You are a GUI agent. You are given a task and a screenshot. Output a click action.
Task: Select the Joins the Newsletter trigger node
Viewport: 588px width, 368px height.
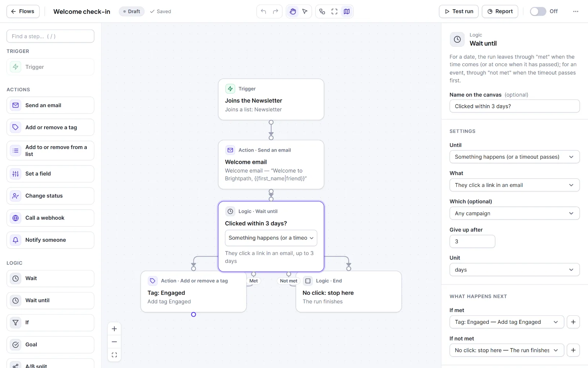[271, 99]
